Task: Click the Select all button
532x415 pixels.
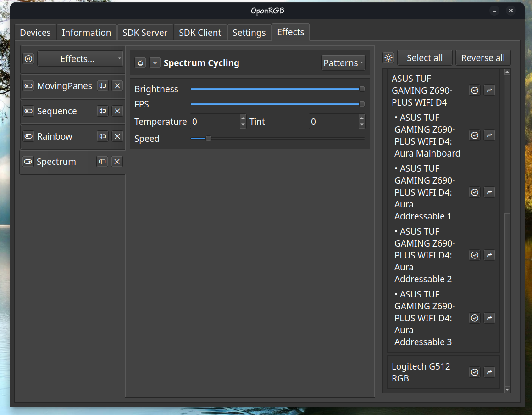Action: (425, 58)
